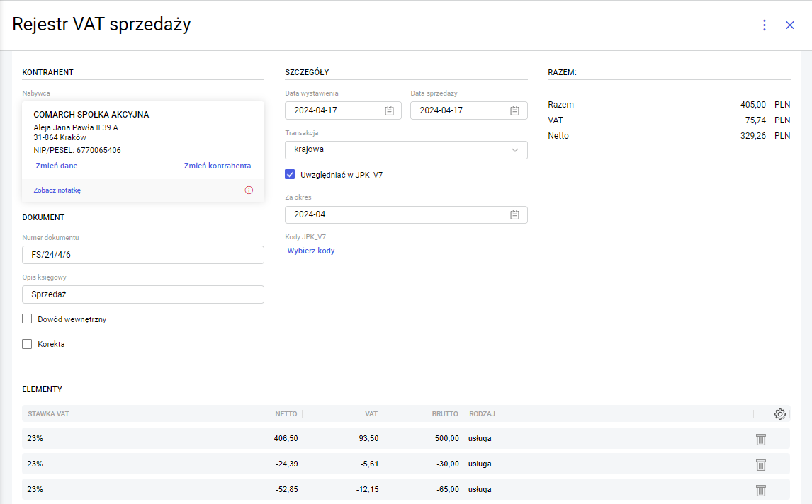The image size is (812, 504).
Task: Click the red info icon in contractor card
Action: (x=249, y=190)
